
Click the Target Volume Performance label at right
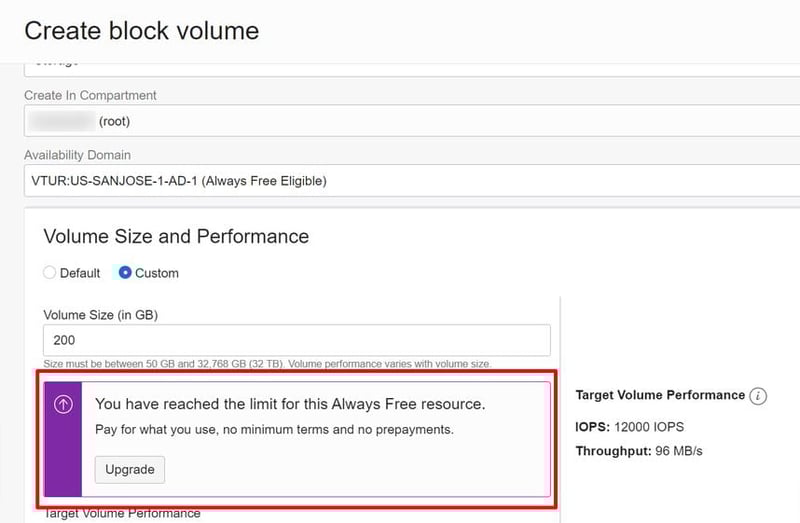tap(660, 396)
